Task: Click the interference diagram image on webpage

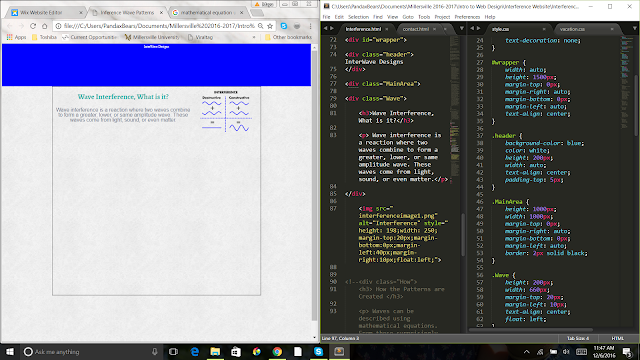Action: (x=226, y=111)
